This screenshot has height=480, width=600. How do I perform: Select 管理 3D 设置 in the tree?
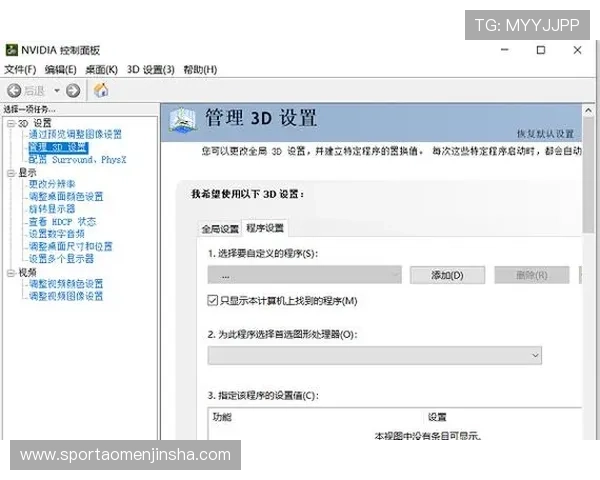58,147
